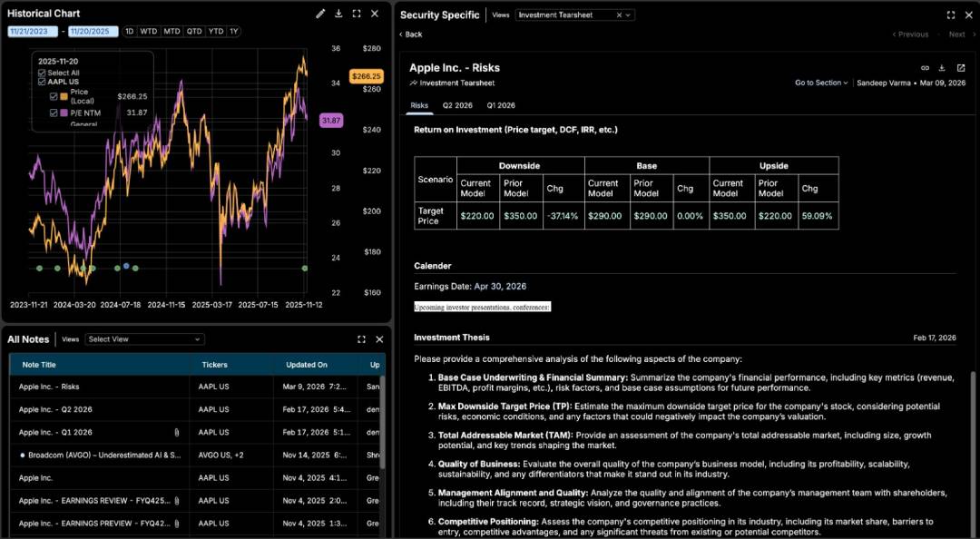Viewport: 980px width, 539px height.
Task: Go Back from the Security Specific note
Action: pyautogui.click(x=411, y=34)
